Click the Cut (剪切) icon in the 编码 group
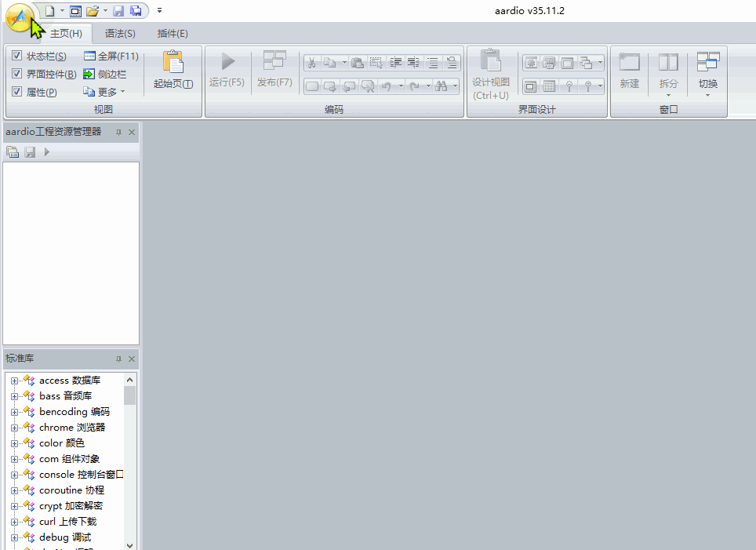This screenshot has width=756, height=550. [x=311, y=63]
